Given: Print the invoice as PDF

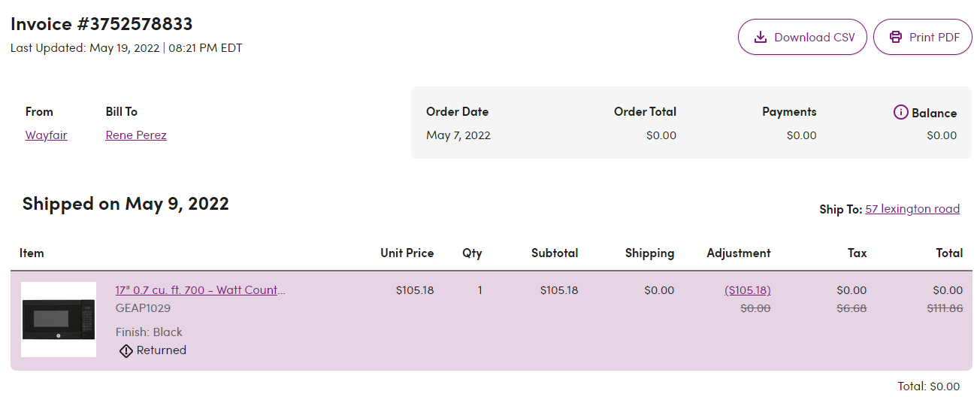Looking at the screenshot, I should click(923, 37).
